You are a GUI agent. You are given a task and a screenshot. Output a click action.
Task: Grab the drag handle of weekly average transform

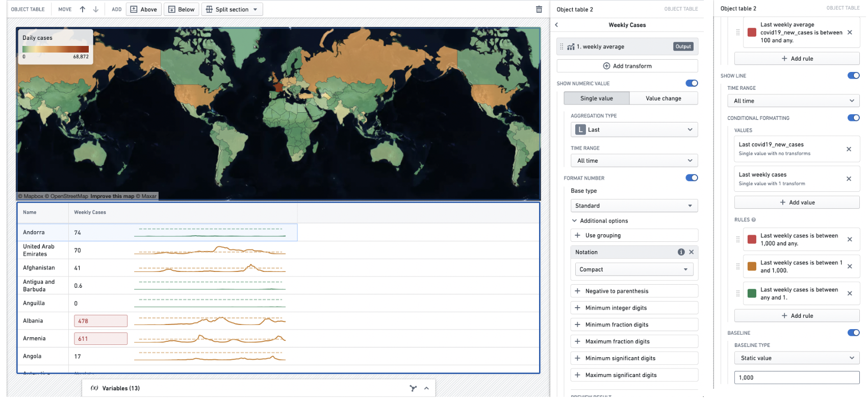(x=561, y=46)
